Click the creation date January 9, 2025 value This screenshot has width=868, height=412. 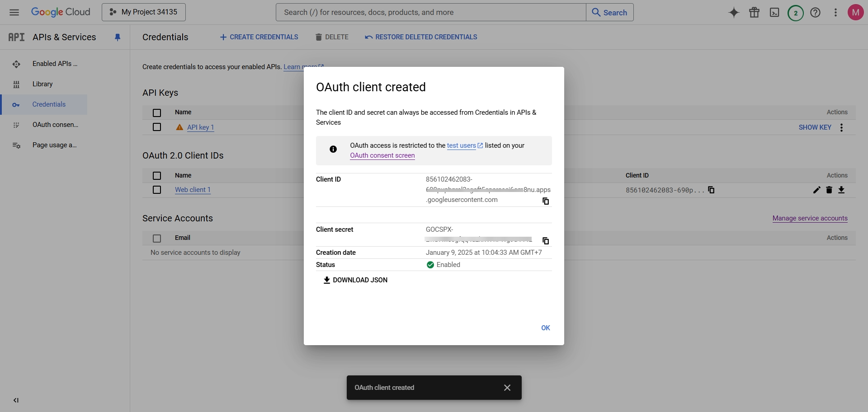click(x=484, y=253)
